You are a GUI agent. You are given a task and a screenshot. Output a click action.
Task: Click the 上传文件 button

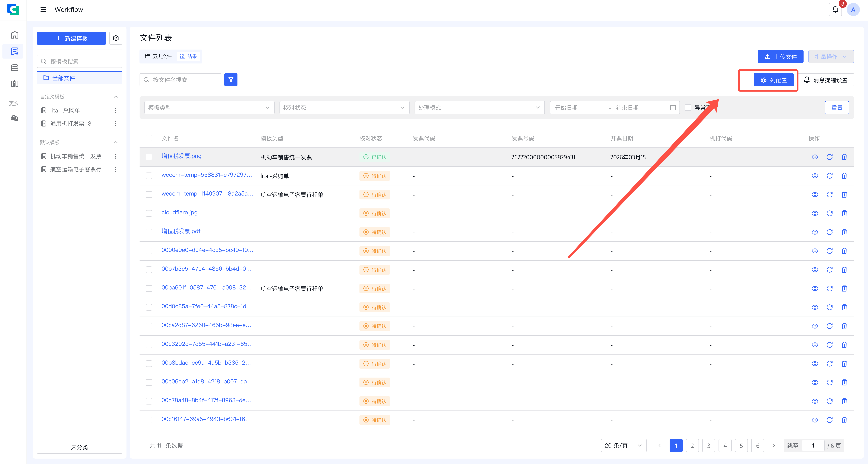pos(780,57)
